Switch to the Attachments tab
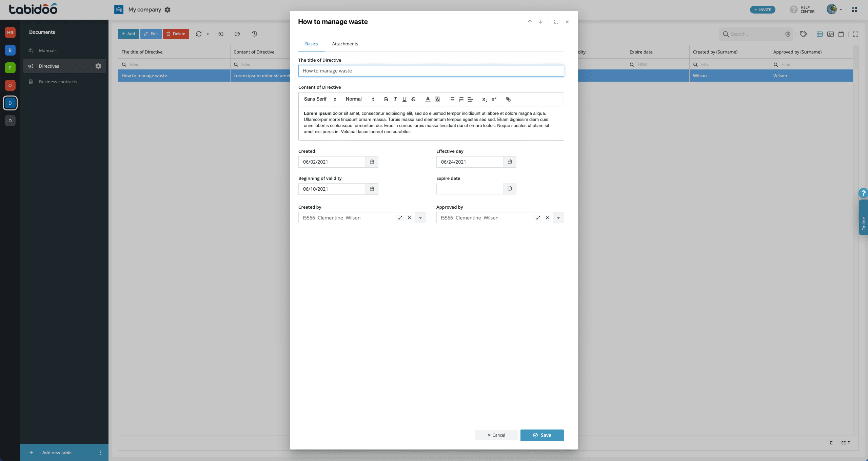This screenshot has height=461, width=868. point(345,44)
